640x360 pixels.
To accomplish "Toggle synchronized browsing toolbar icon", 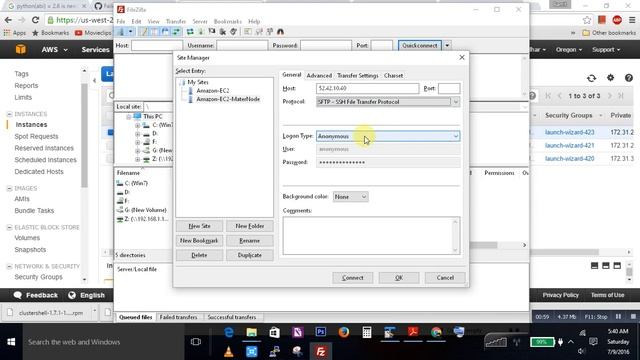I will (269, 32).
